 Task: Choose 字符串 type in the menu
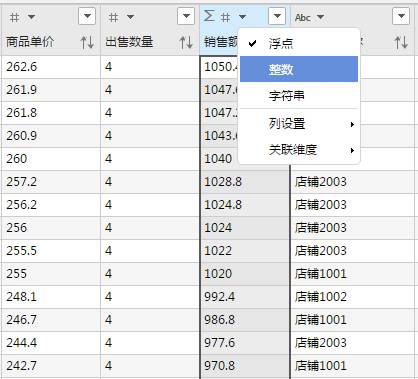tap(299, 96)
